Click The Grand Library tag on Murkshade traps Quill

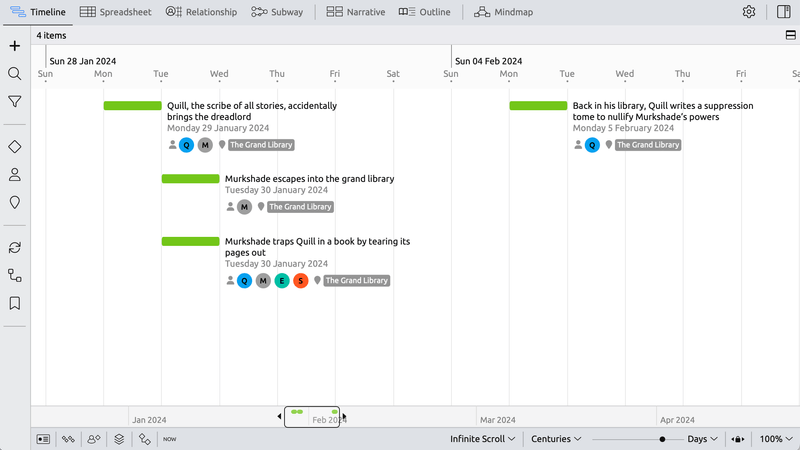(x=357, y=281)
